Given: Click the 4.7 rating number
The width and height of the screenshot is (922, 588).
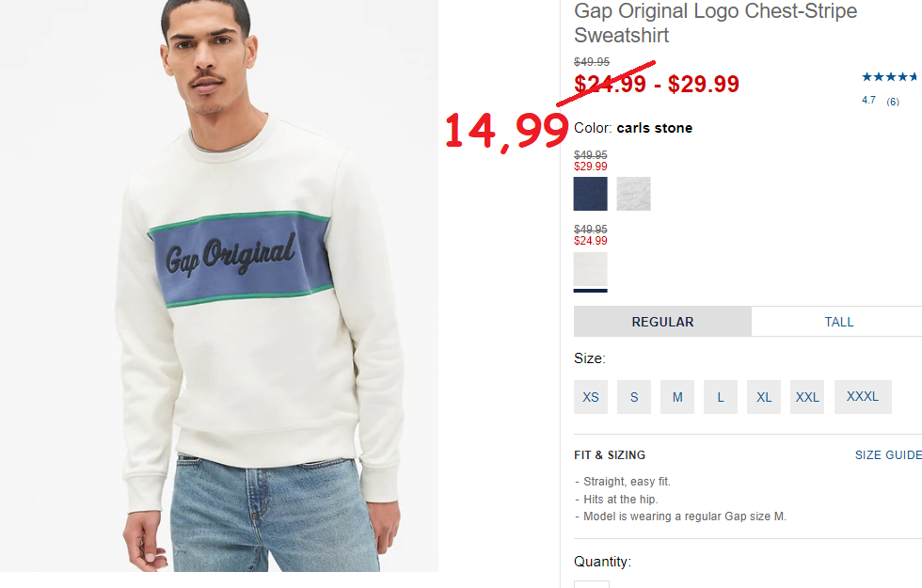Looking at the screenshot, I should click(869, 100).
